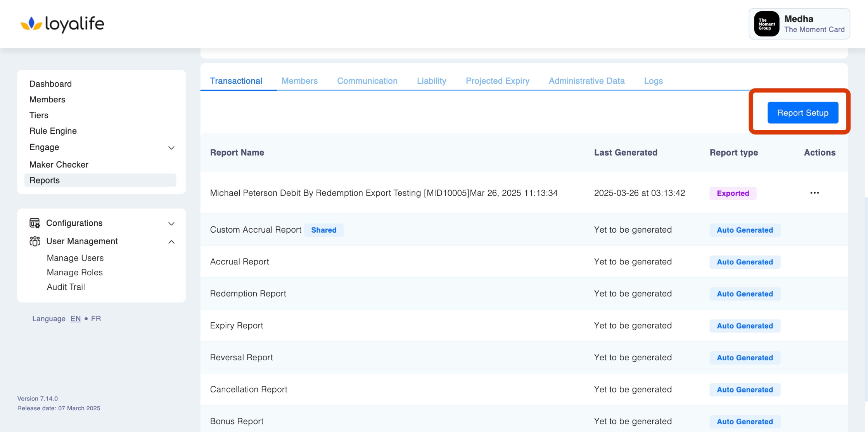Open the Projected Expiry tab

[x=497, y=81]
